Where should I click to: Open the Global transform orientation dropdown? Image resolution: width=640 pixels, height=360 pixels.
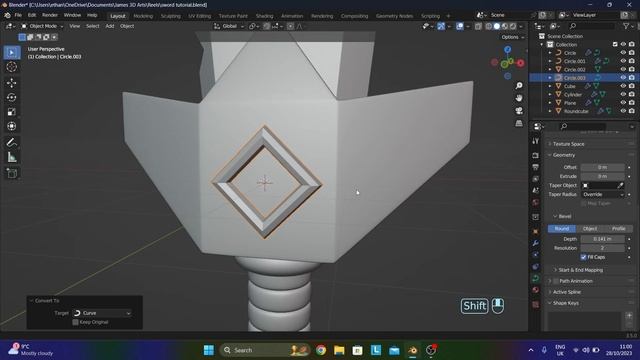click(x=229, y=26)
